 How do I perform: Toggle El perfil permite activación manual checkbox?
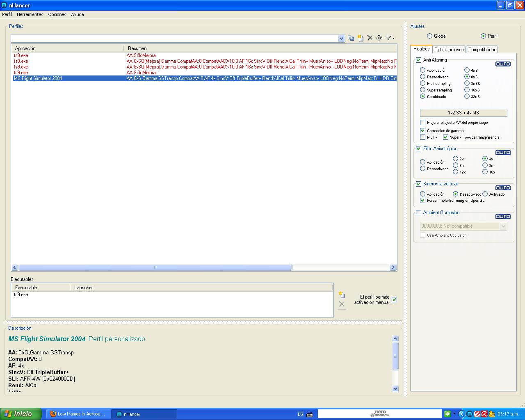[394, 299]
